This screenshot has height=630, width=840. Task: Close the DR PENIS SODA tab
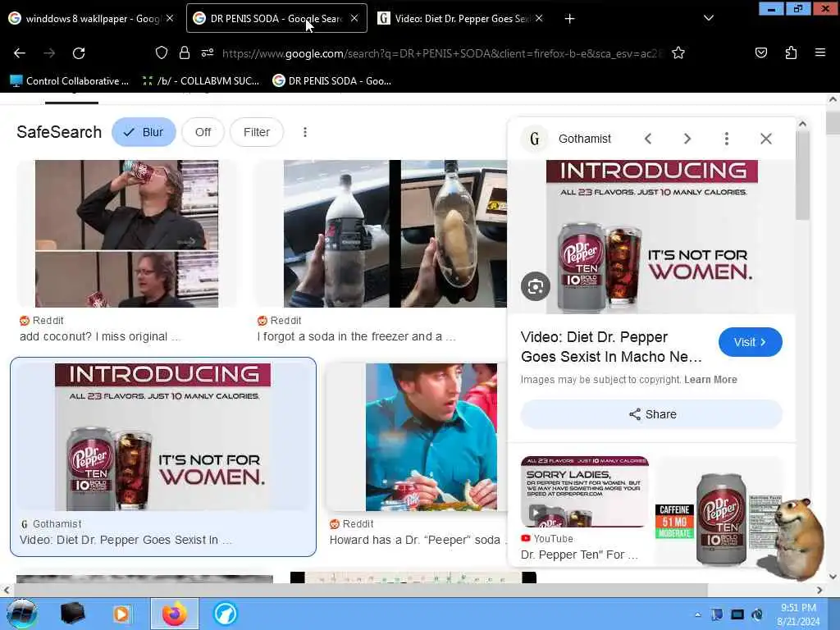pos(354,18)
